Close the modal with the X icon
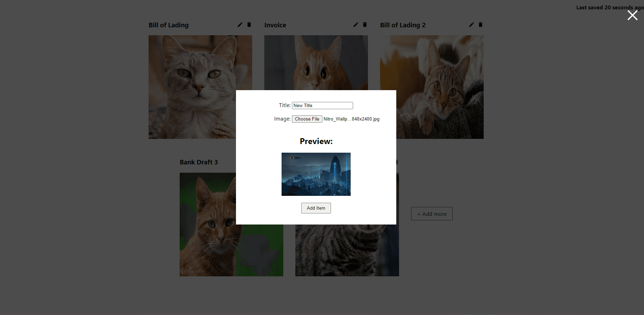644x315 pixels. 633,15
